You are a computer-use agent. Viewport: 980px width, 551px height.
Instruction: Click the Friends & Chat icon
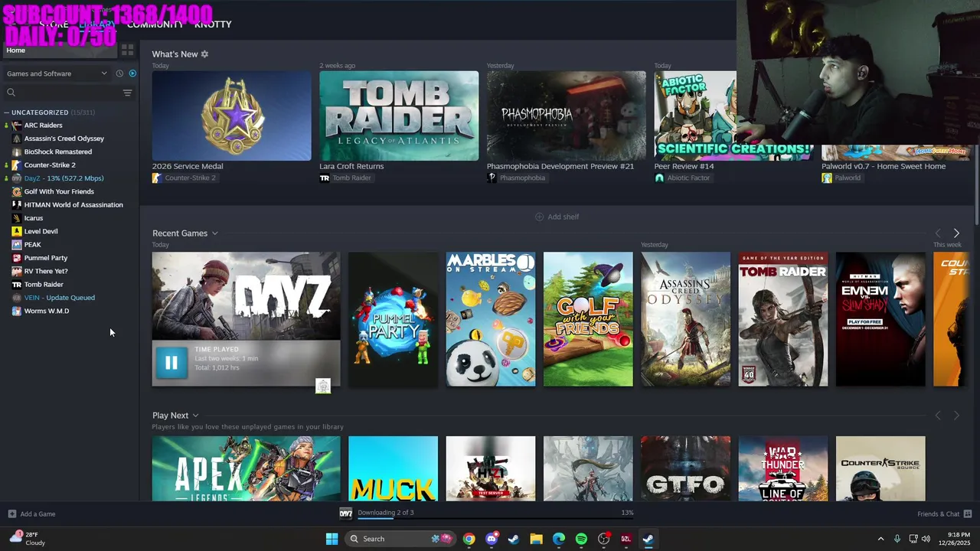968,514
